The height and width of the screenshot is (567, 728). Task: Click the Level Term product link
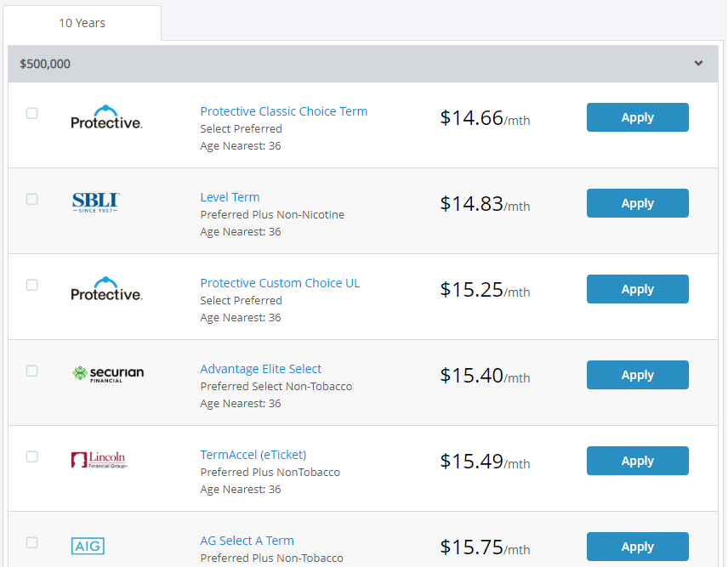tap(230, 196)
